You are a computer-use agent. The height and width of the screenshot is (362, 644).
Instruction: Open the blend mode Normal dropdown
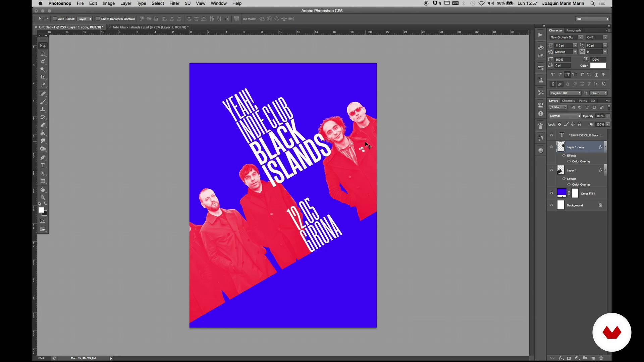point(565,116)
